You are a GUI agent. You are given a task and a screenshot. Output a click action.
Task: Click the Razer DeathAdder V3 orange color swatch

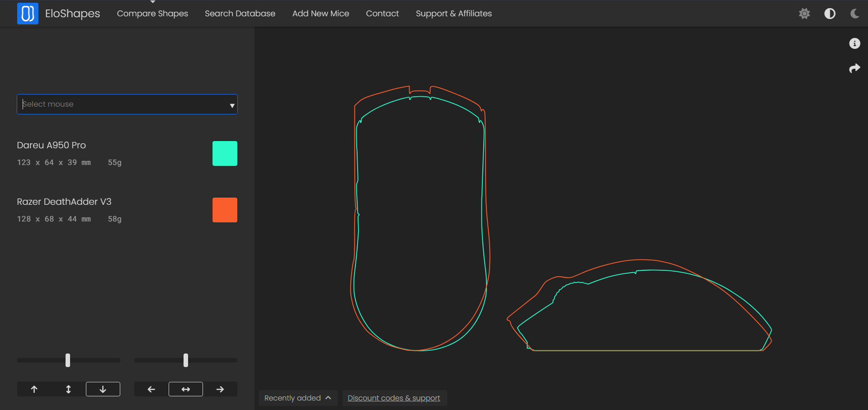point(225,210)
